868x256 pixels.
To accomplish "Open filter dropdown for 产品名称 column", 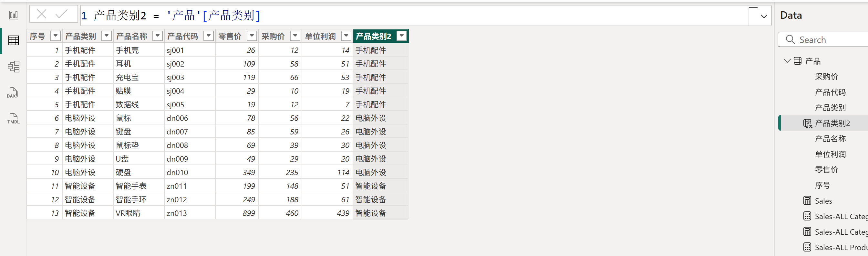I will [x=157, y=36].
